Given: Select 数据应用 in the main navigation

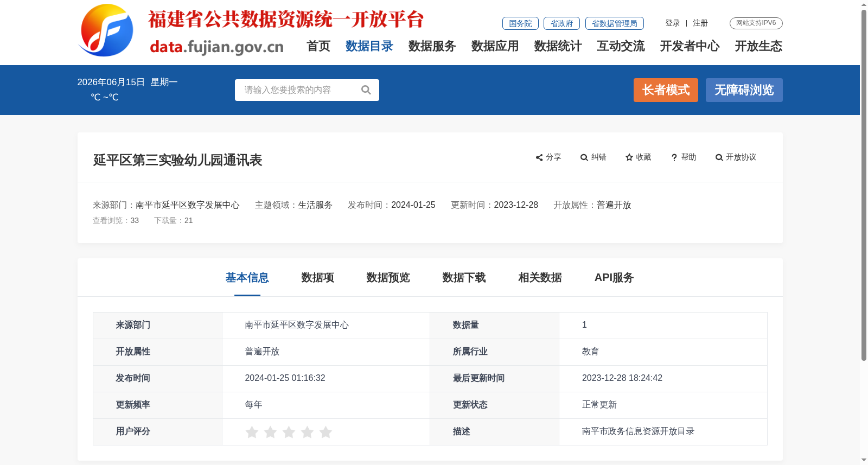Looking at the screenshot, I should click(x=495, y=46).
